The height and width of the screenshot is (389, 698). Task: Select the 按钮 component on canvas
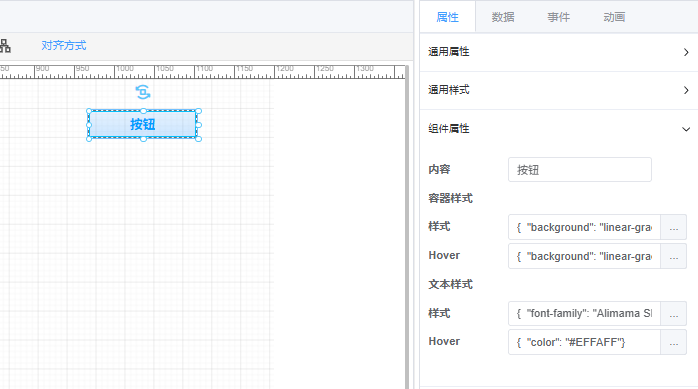click(x=143, y=124)
